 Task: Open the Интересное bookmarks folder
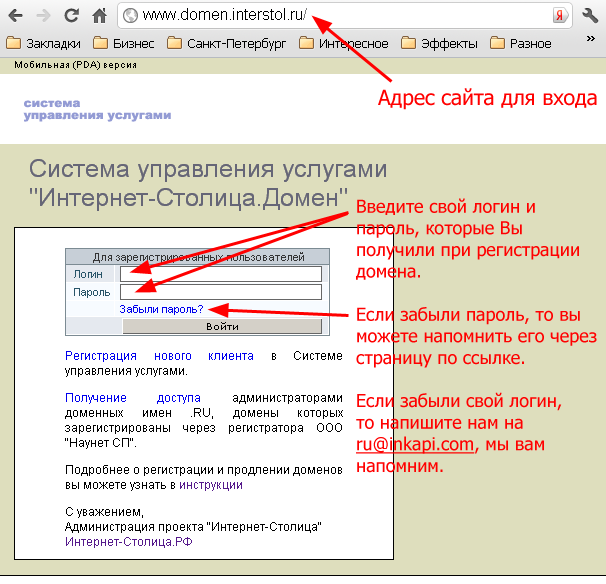pyautogui.click(x=344, y=43)
